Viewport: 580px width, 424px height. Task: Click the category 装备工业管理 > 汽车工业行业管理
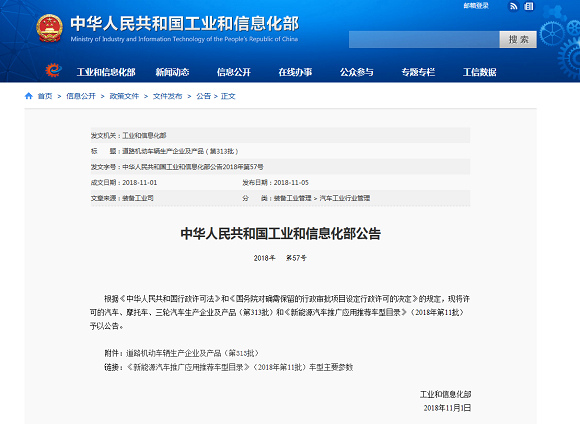coord(322,198)
